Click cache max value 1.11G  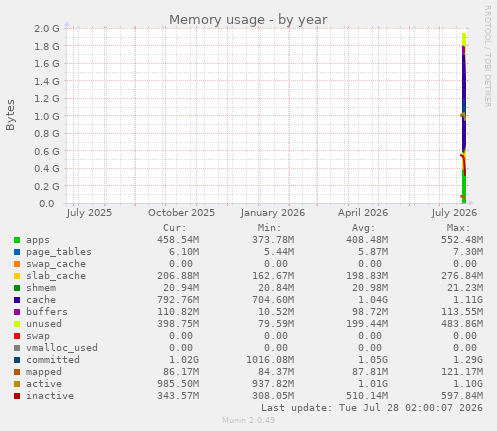click(468, 300)
